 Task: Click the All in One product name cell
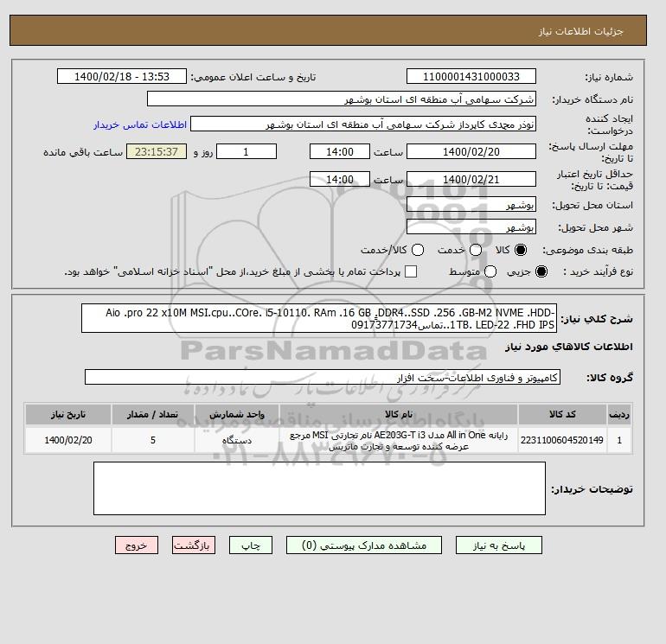coord(399,440)
